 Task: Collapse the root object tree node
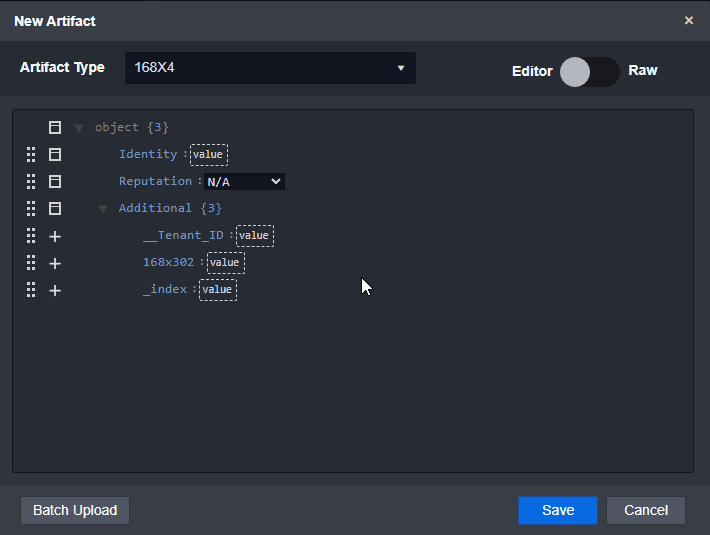[79, 128]
